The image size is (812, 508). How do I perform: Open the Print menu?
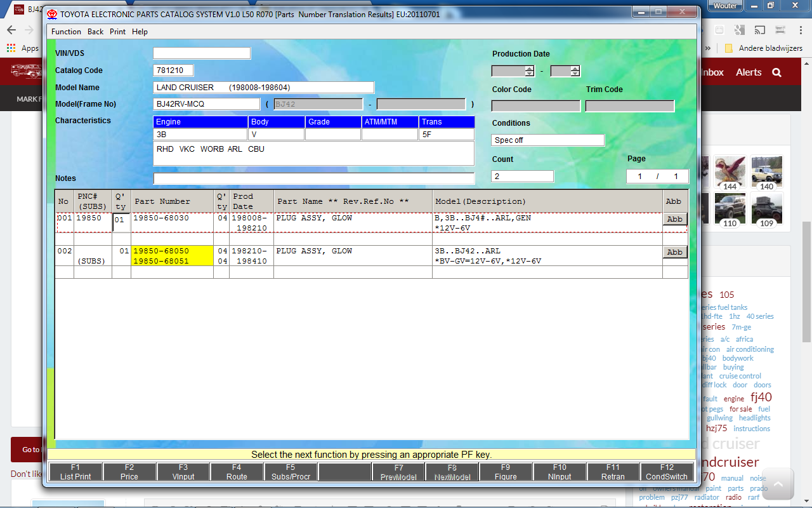click(117, 32)
